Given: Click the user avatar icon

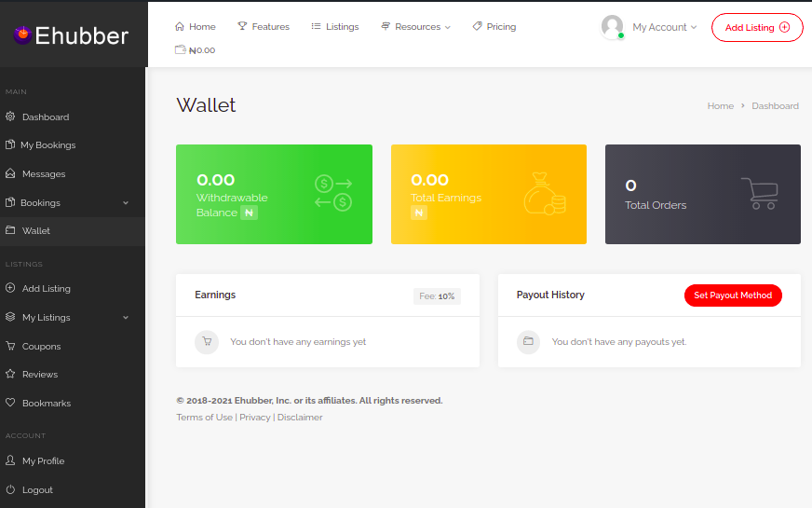Looking at the screenshot, I should tap(612, 27).
